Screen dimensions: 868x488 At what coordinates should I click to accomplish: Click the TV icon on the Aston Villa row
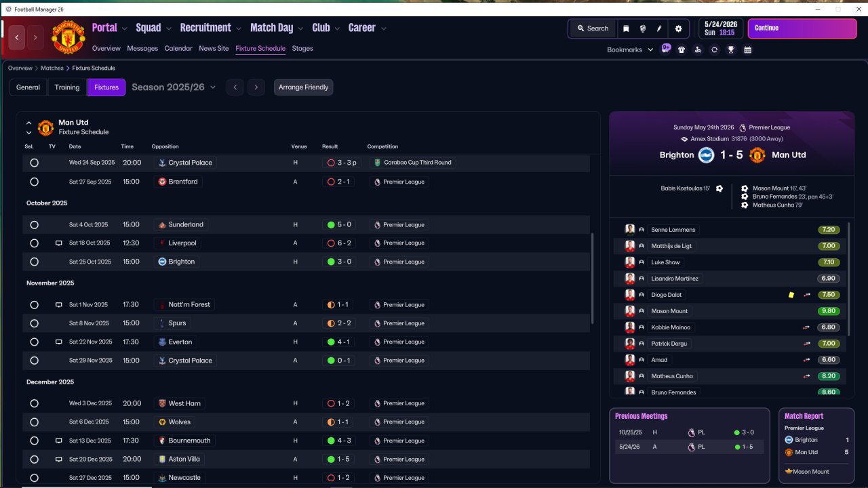coord(58,459)
